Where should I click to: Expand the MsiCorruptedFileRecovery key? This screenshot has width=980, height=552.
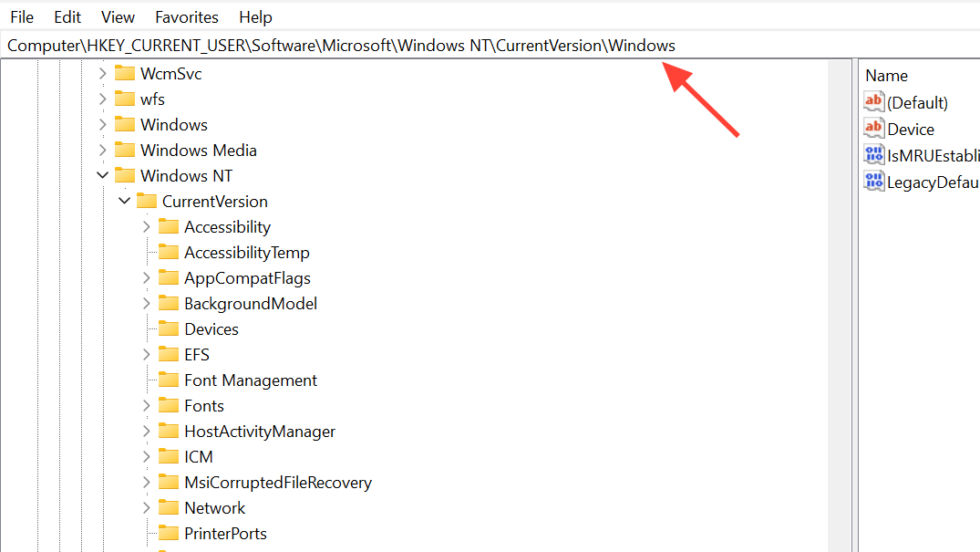click(x=146, y=483)
